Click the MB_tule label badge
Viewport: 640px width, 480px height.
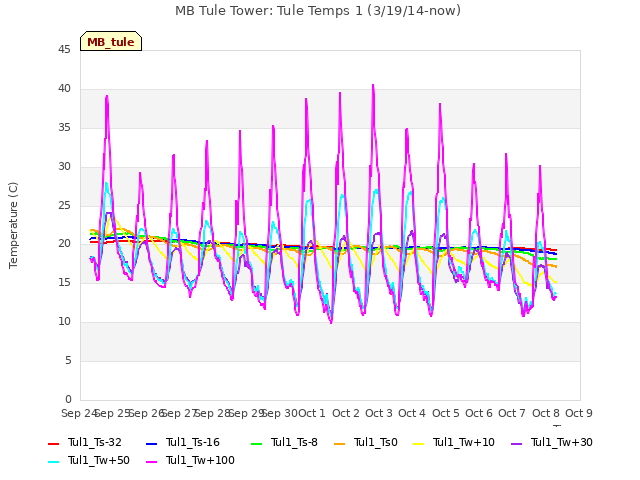point(111,41)
